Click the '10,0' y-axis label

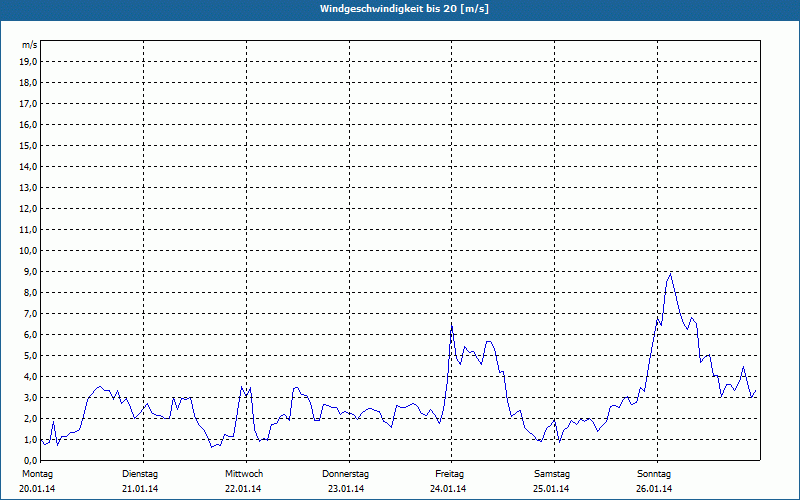click(28, 251)
